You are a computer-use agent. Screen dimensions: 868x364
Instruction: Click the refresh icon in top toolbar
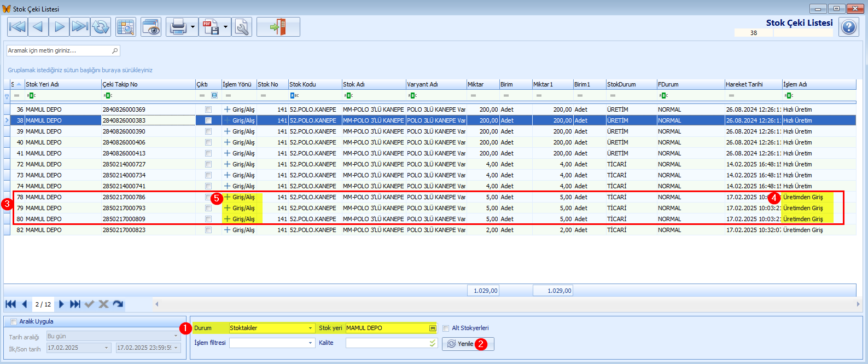click(x=101, y=27)
